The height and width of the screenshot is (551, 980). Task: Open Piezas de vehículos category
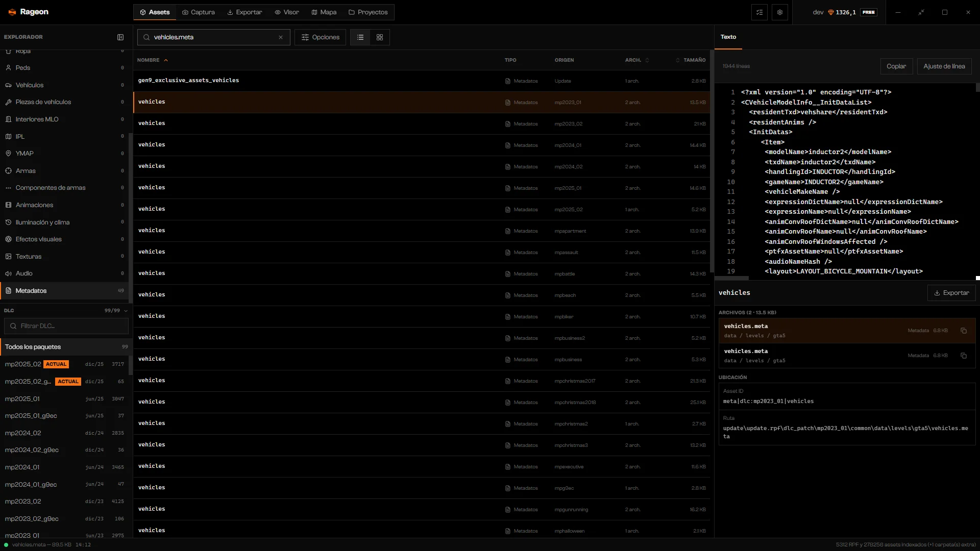[x=64, y=102]
